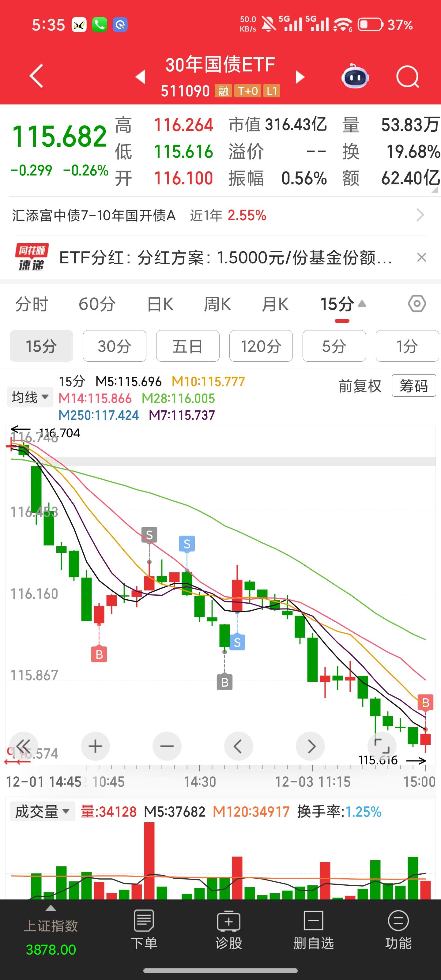Toggle the 筹码 chip distribution

point(414,386)
